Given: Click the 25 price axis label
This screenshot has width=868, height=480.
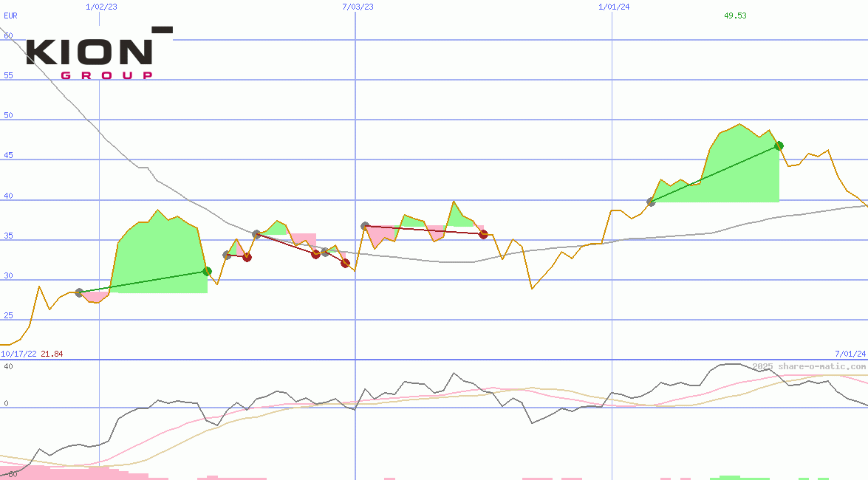Looking at the screenshot, I should click(x=8, y=315).
